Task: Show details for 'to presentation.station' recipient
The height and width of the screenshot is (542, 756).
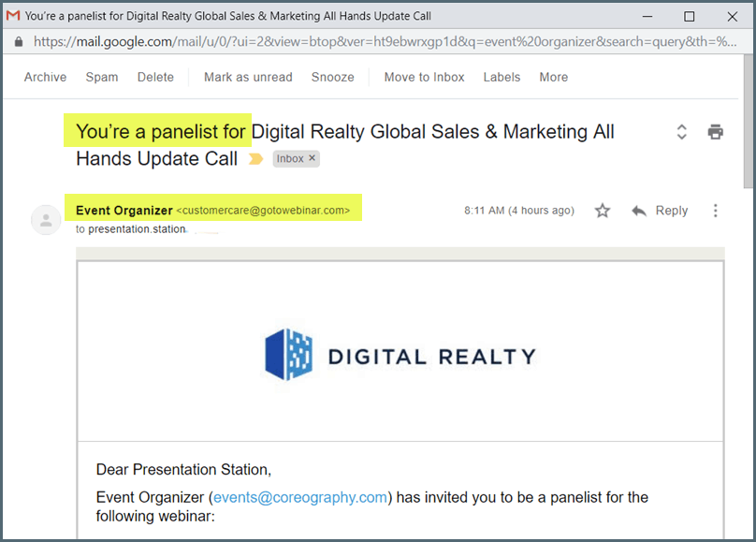Action: click(131, 229)
